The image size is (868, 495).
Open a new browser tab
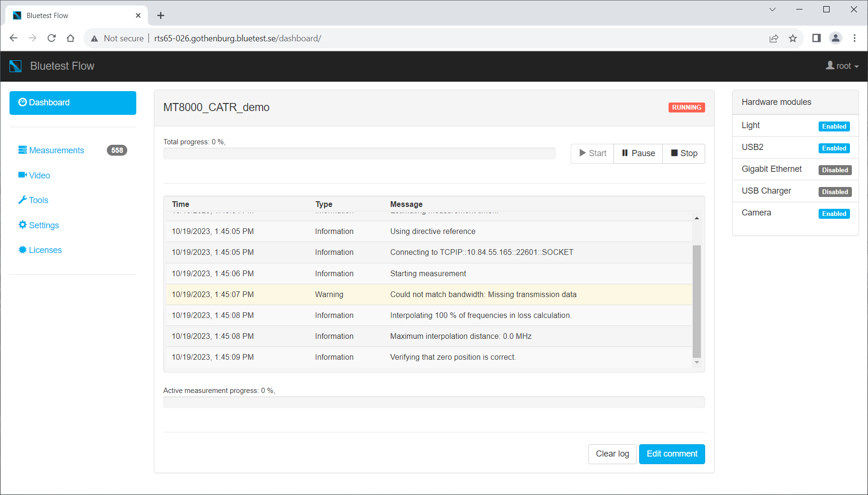pyautogui.click(x=160, y=16)
